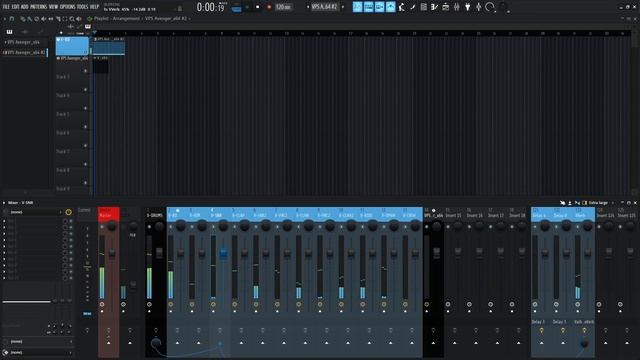Click the VPS Avenger clip in the playlist
Screen dimensions: 640x360
click(109, 47)
